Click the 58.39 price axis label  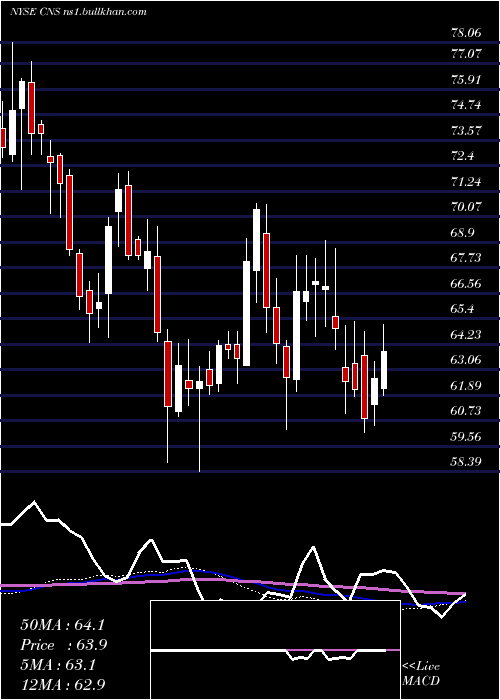[x=467, y=461]
